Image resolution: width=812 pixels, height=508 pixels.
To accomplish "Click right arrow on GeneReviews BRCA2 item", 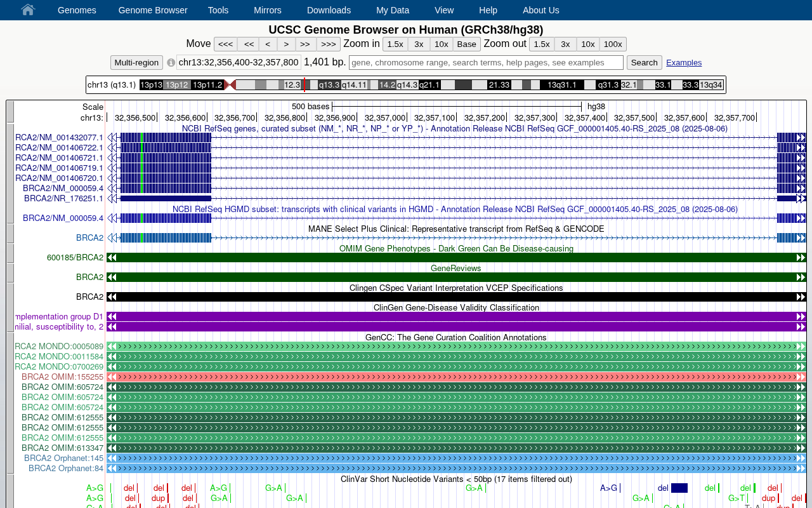I will click(801, 277).
